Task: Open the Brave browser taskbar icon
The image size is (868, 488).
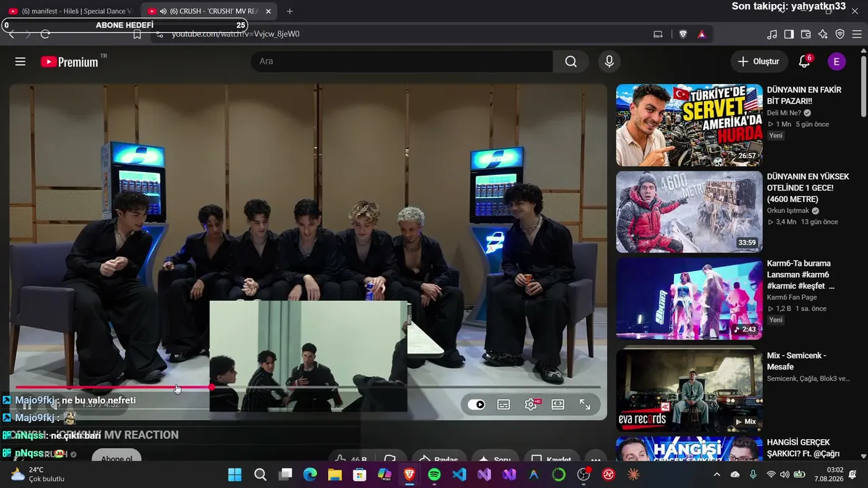Action: (x=410, y=474)
